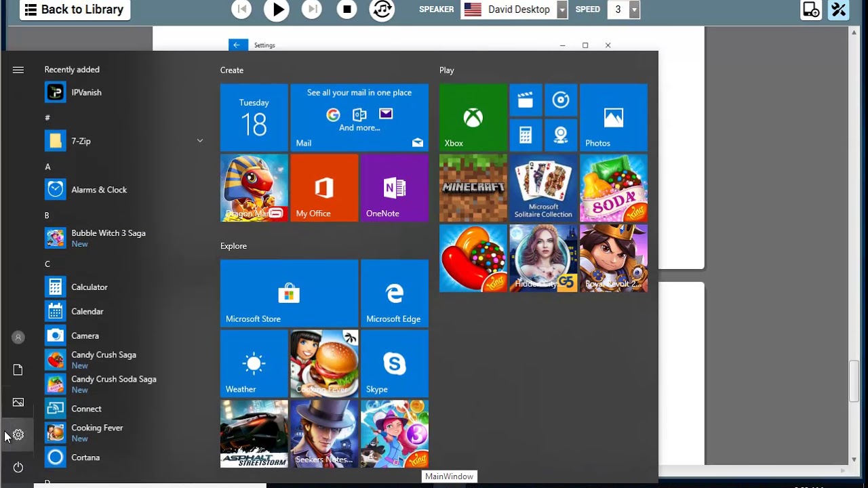Open the Mail tile

click(359, 117)
